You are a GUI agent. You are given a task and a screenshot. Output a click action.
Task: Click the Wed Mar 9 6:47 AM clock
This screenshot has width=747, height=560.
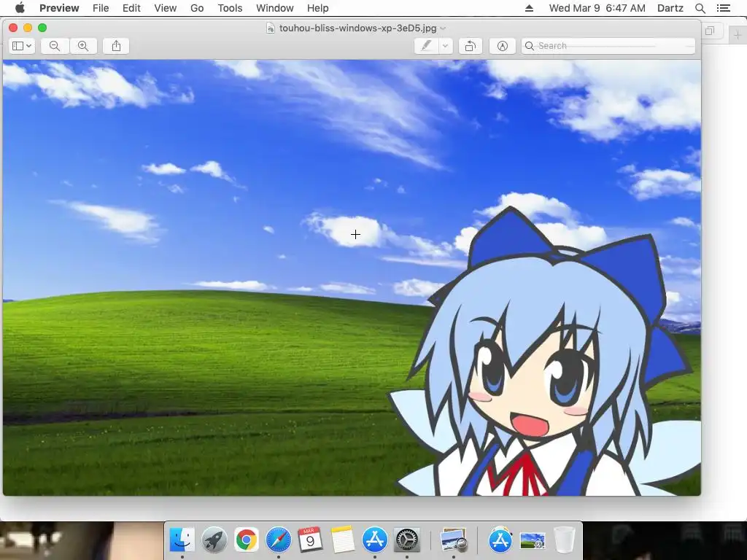(597, 8)
